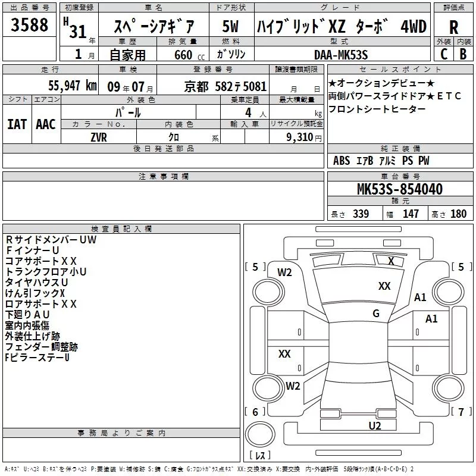Select the car name スペーシアギア

(x=154, y=26)
